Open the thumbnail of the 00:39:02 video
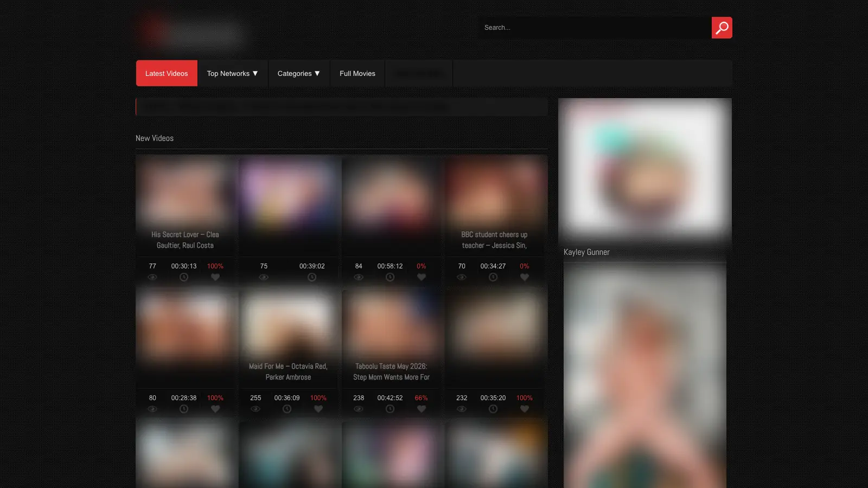Image resolution: width=868 pixels, height=488 pixels. tap(288, 192)
